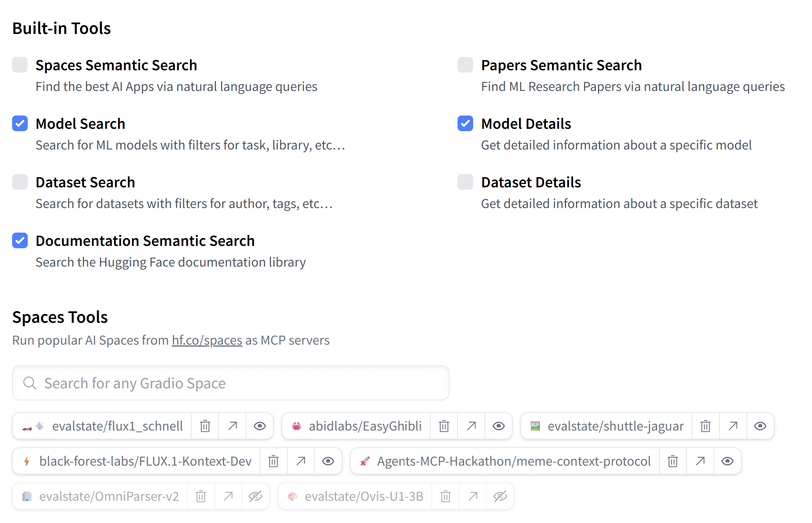Toggle visibility of black-forest-labs/FLUX.1-Kontext-Dev
This screenshot has width=812, height=523.
(x=328, y=461)
